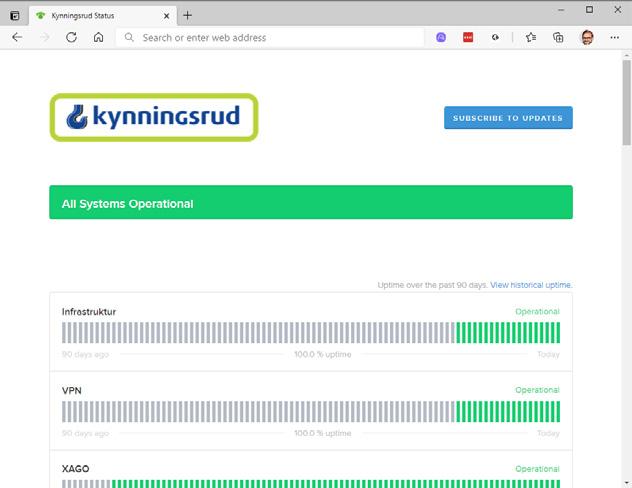Click the VPN 90-day uptime bar

[x=311, y=411]
